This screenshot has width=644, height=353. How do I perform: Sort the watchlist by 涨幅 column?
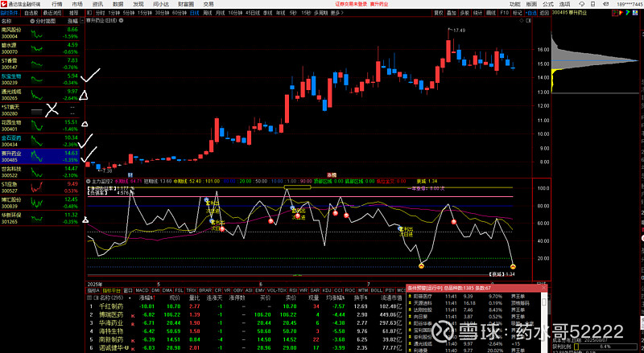click(x=72, y=21)
